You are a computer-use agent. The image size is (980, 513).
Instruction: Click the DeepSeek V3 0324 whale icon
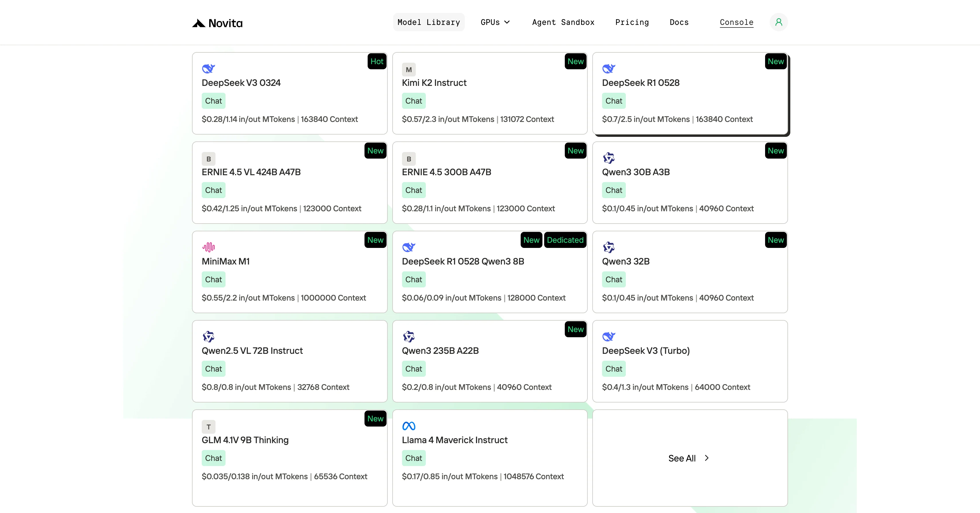point(209,69)
